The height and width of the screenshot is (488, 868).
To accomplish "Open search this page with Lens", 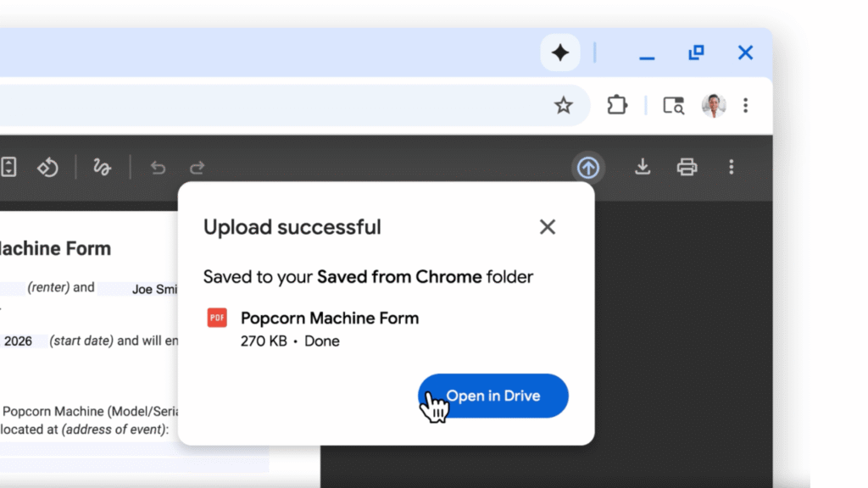I will tap(672, 105).
